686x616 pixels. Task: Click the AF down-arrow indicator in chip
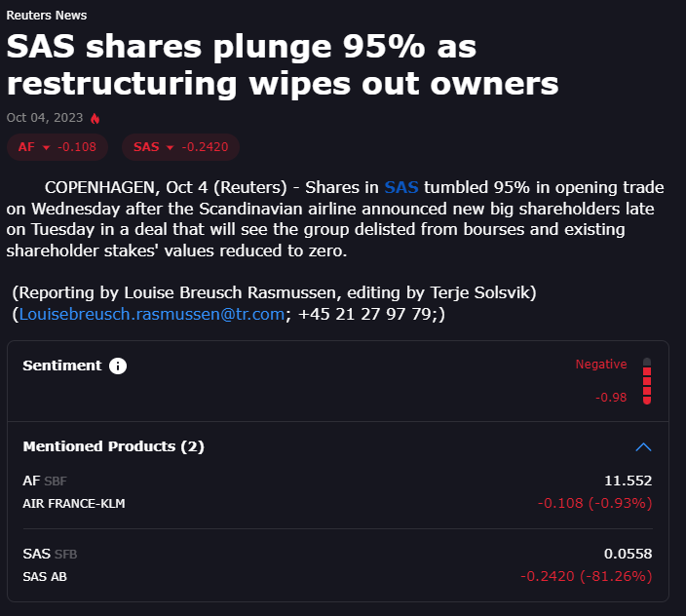coord(46,147)
